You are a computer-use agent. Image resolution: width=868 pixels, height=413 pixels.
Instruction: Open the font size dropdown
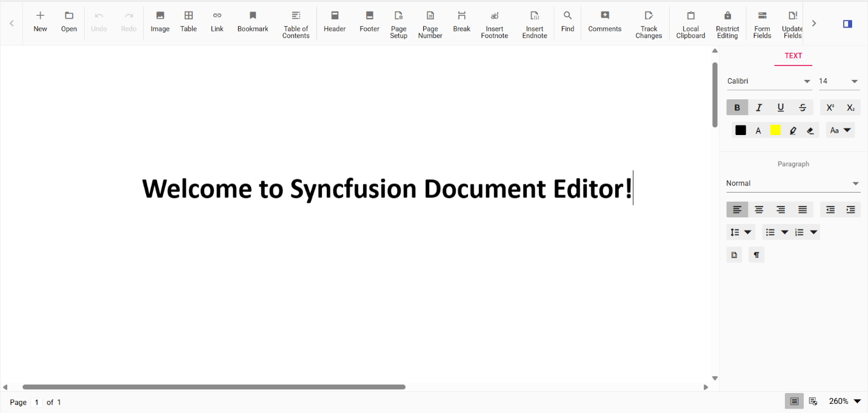click(x=855, y=81)
